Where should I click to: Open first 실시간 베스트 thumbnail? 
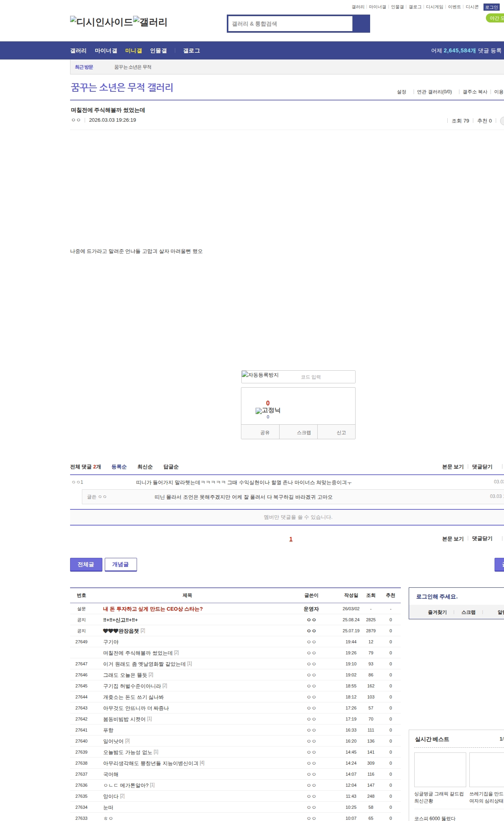pyautogui.click(x=440, y=769)
